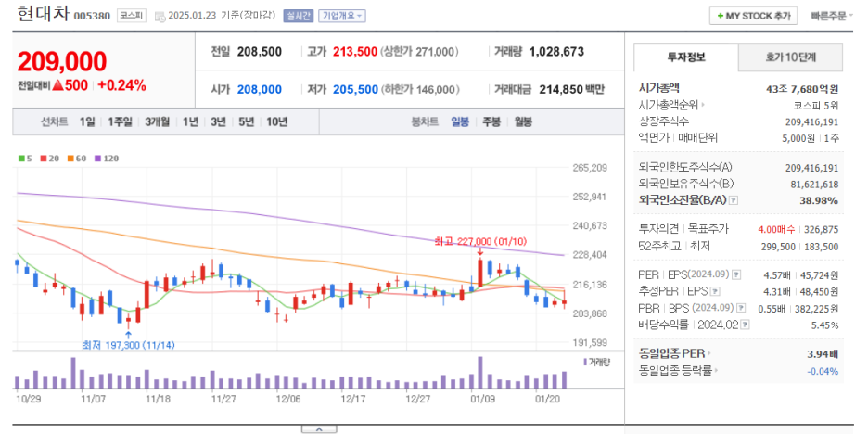Image resolution: width=868 pixels, height=434 pixels.
Task: Open the 빠른주문 dropdown
Action: coord(832,16)
